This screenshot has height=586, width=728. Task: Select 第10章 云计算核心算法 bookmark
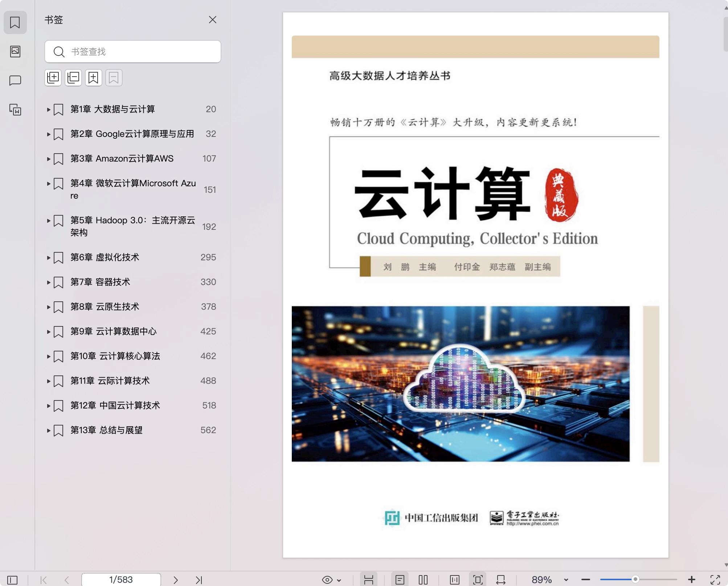115,356
